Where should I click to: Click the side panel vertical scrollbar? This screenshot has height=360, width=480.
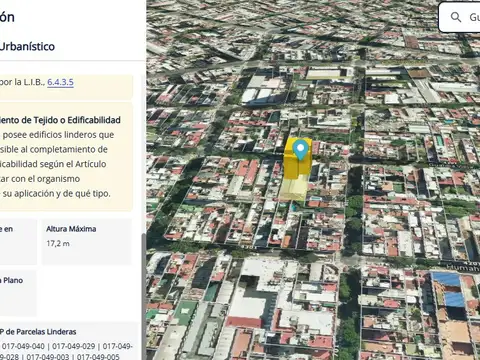144,297
